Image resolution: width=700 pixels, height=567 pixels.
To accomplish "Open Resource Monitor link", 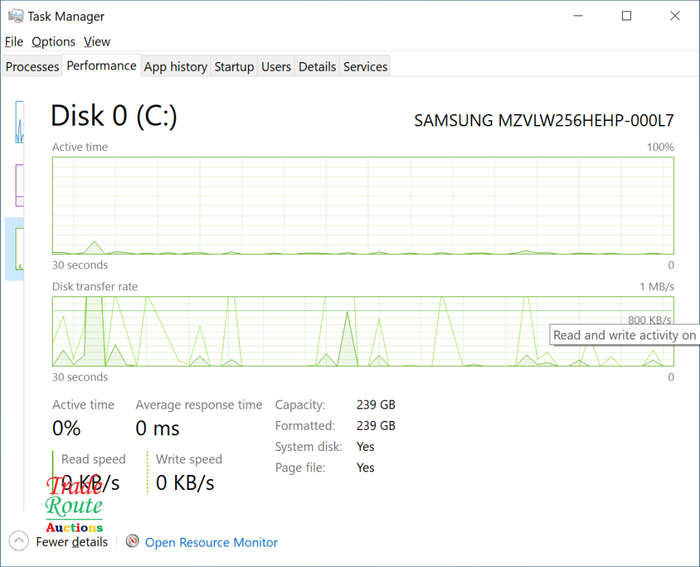I will (x=211, y=542).
